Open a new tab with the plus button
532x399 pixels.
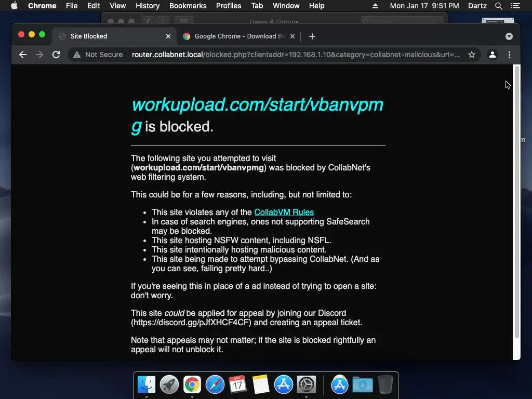tap(312, 36)
